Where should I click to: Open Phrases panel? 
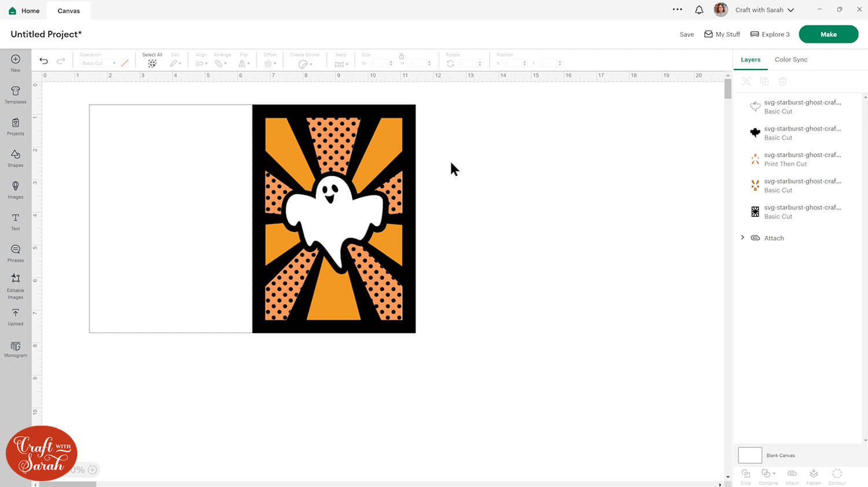[x=16, y=252]
